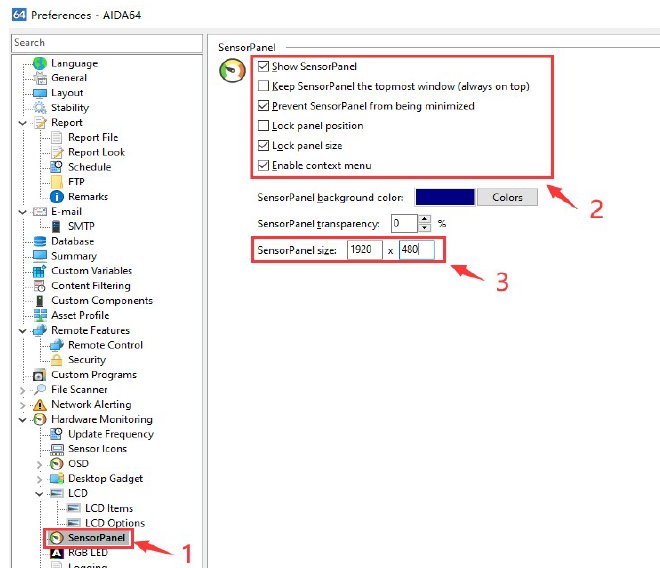Screen dimensions: 660x568
Task: Toggle Prevent SensorPanel from being minimized
Action: point(263,106)
